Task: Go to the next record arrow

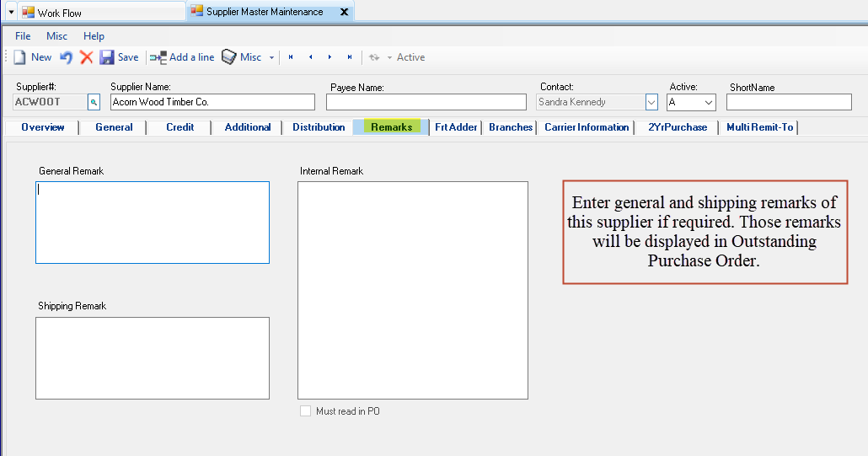Action: coord(330,57)
